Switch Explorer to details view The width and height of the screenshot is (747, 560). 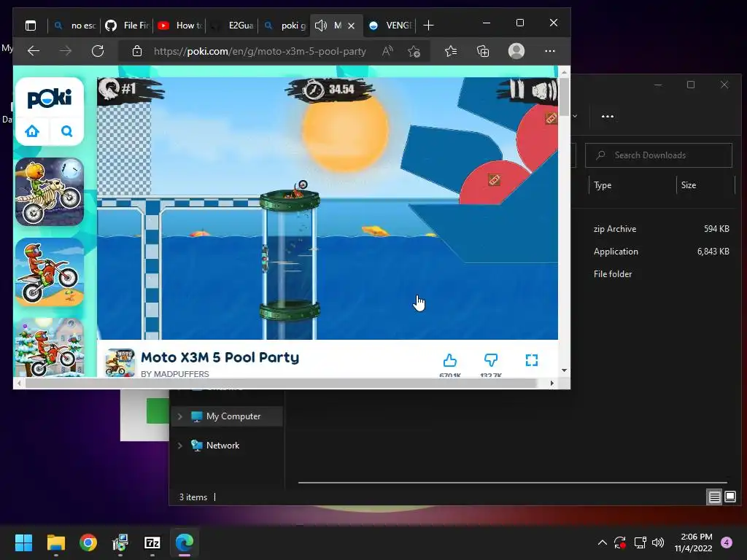point(715,497)
